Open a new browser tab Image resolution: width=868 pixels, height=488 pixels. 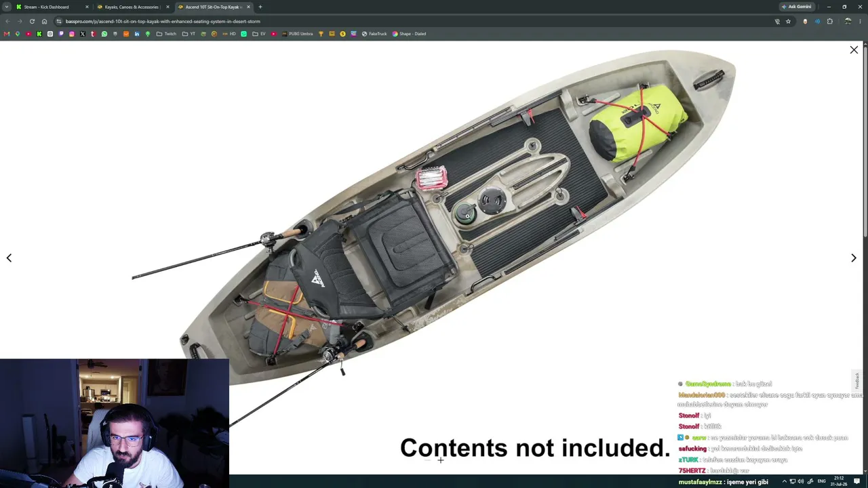coord(260,7)
